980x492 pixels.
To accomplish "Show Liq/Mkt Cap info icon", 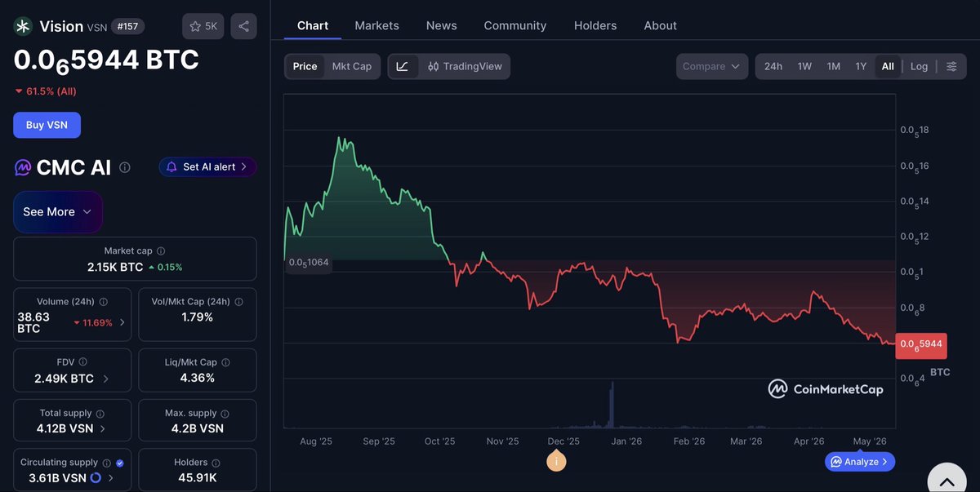I will point(225,362).
